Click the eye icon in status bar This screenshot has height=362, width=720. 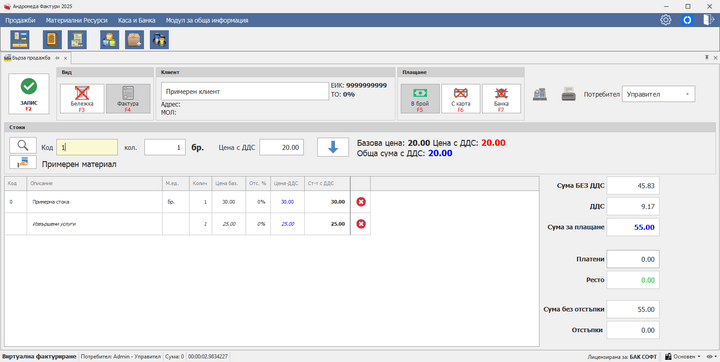point(711,356)
